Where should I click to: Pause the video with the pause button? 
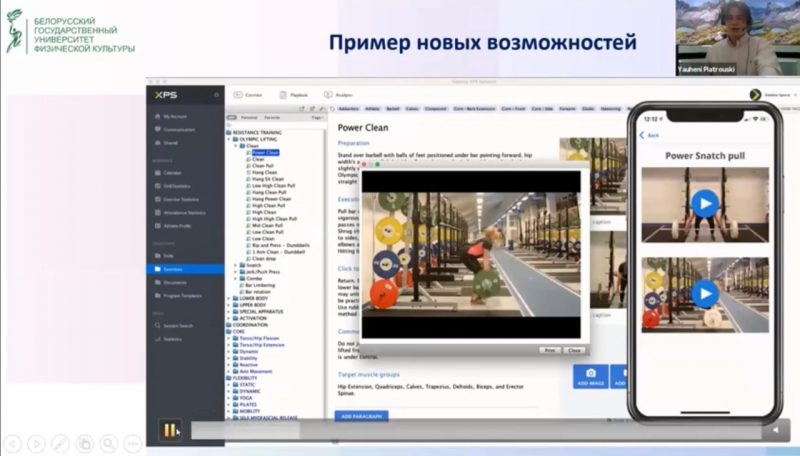pos(169,430)
